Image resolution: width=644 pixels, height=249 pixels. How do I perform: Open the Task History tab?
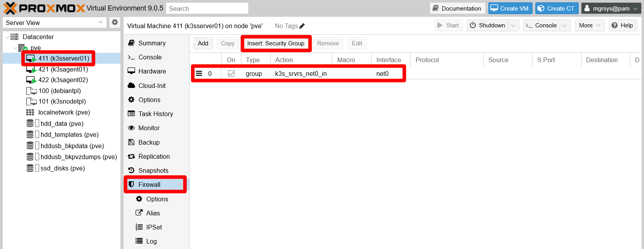point(156,114)
